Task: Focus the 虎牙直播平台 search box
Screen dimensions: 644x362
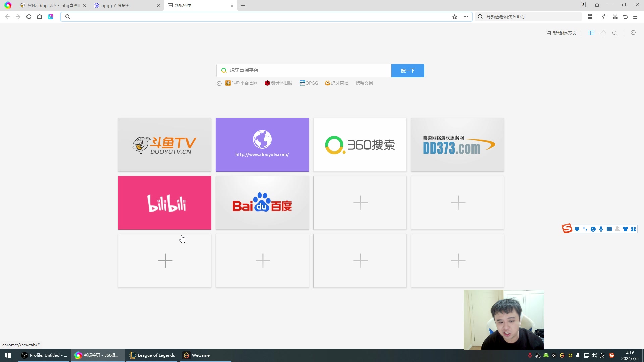Action: [x=304, y=71]
